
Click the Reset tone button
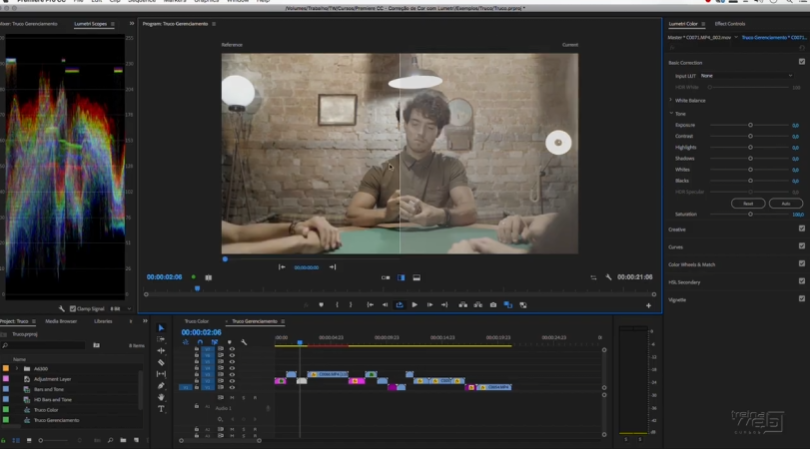[748, 203]
